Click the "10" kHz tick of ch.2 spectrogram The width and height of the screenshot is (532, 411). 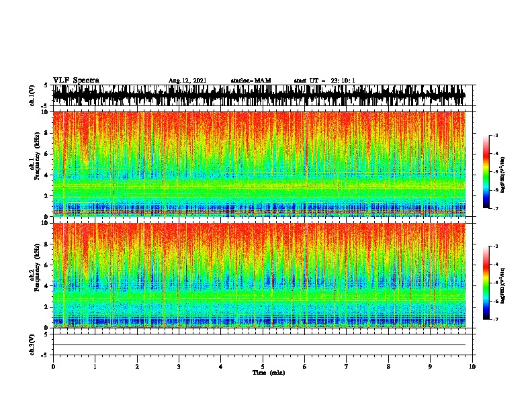pyautogui.click(x=44, y=223)
